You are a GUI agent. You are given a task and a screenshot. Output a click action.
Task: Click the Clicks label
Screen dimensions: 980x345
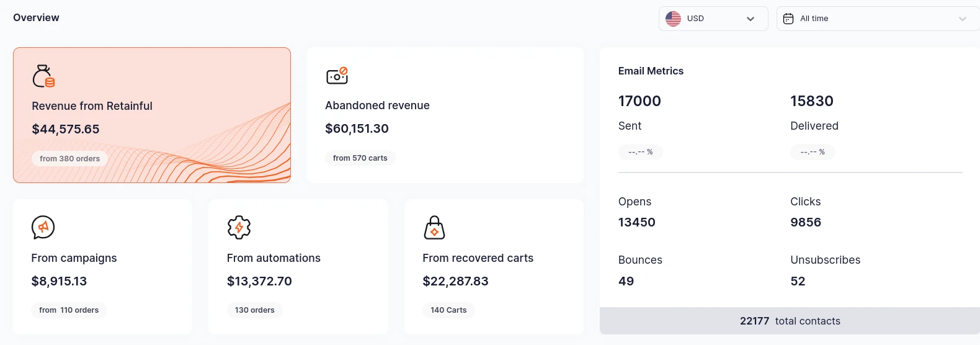(805, 202)
